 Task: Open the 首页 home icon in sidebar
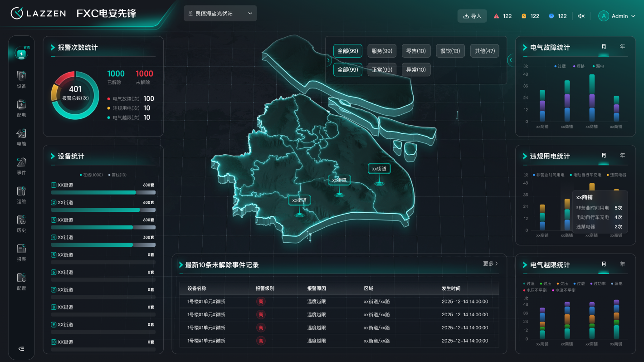21,53
